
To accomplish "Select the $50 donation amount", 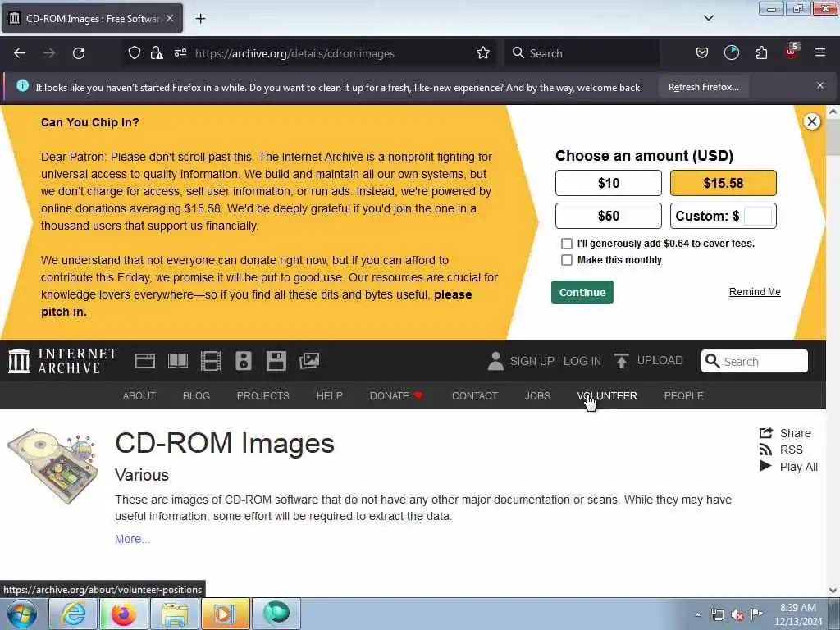I will click(x=609, y=216).
